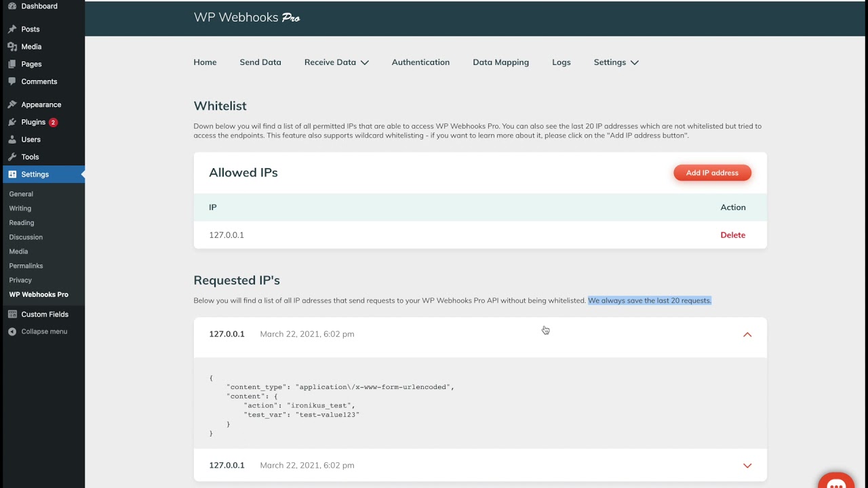Select WP Webhooks Pro submenu item
The width and height of the screenshot is (868, 488).
point(39,295)
